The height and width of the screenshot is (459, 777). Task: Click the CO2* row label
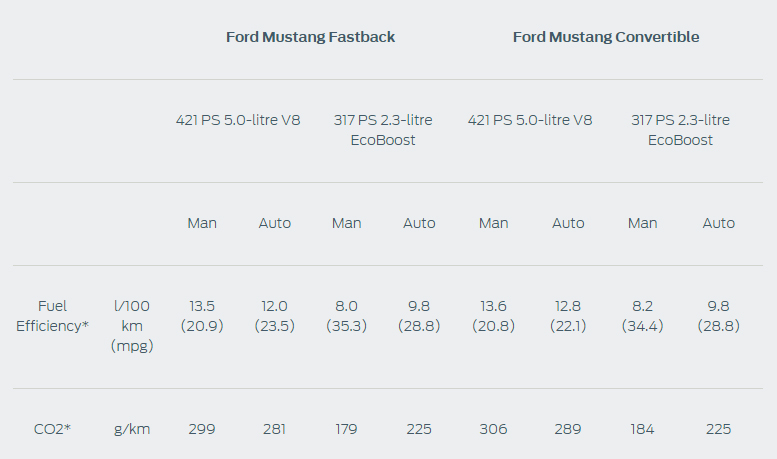tap(52, 429)
